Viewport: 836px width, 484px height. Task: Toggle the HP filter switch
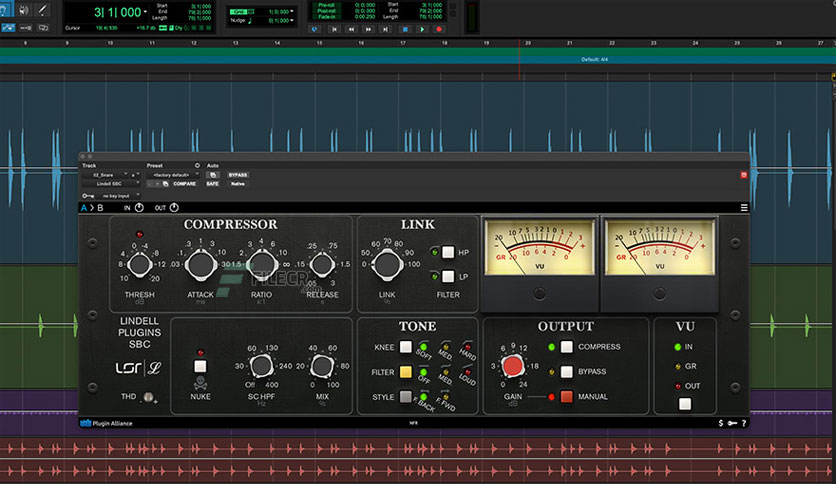448,252
